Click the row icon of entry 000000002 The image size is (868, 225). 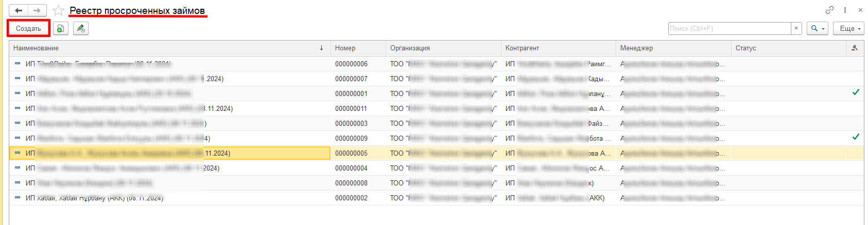[x=18, y=197]
